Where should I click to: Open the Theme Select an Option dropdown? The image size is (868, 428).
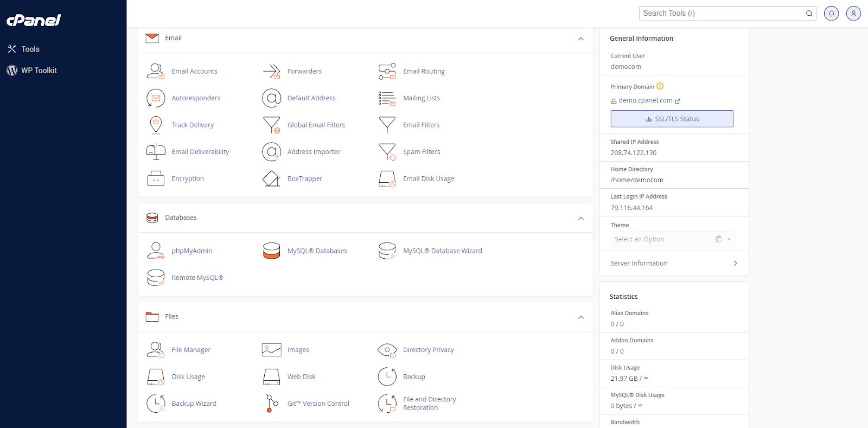point(673,239)
